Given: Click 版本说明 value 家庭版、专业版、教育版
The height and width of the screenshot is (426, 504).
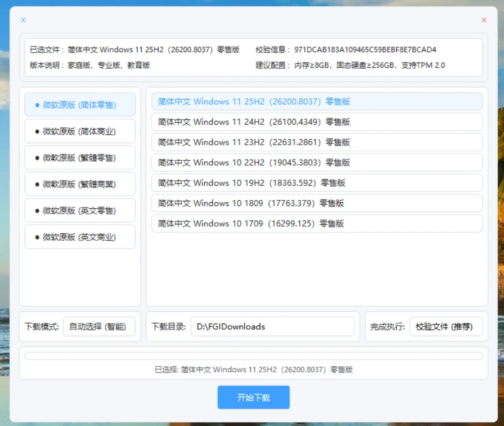Looking at the screenshot, I should 109,65.
